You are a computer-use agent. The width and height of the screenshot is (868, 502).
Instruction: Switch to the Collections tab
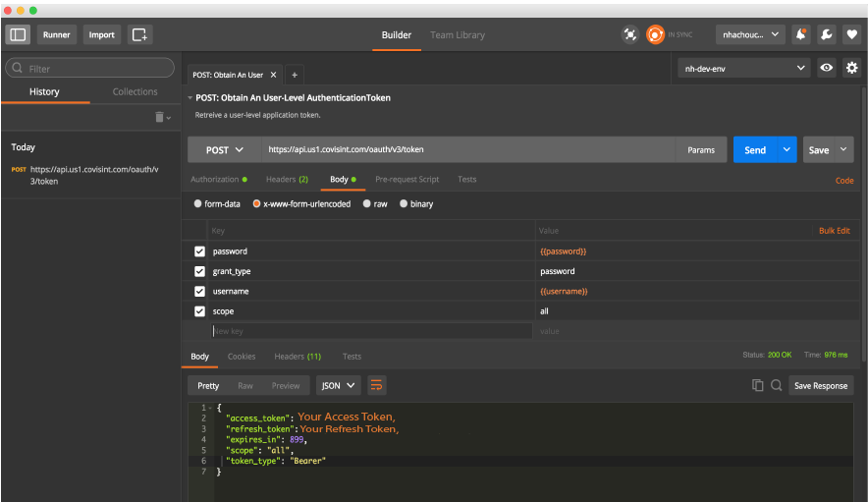point(136,91)
